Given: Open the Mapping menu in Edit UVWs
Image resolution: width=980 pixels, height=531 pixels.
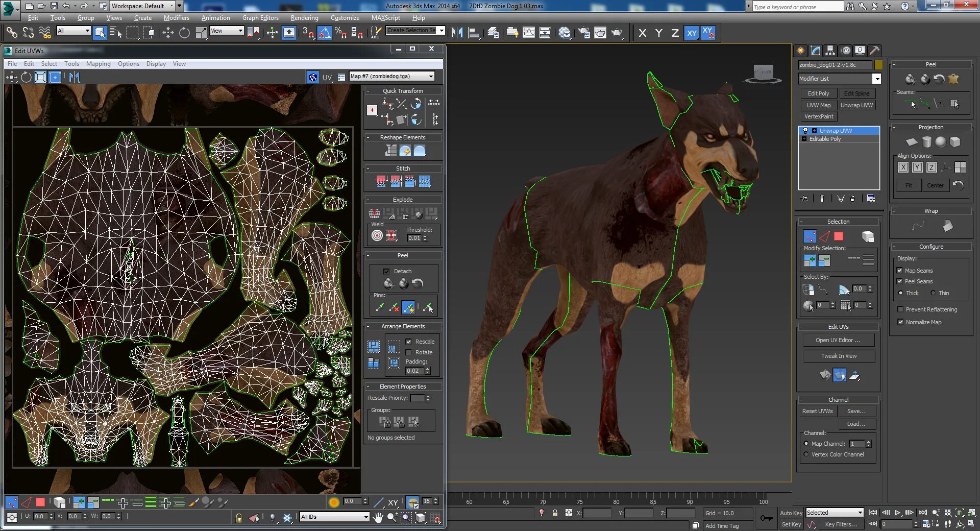Looking at the screenshot, I should click(98, 64).
